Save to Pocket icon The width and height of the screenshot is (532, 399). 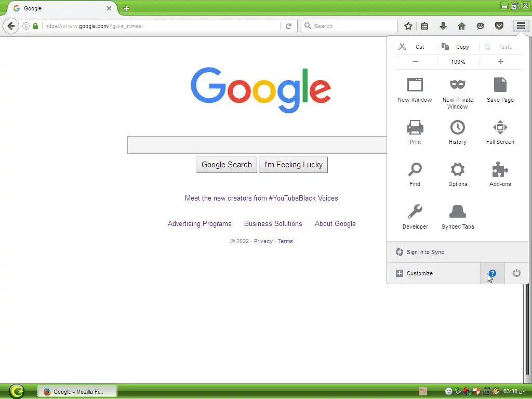(499, 26)
